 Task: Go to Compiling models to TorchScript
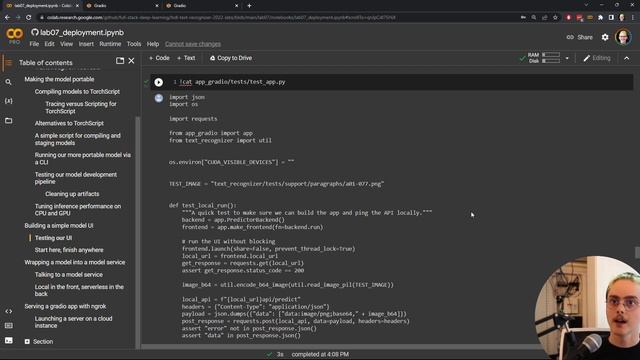coord(77,91)
